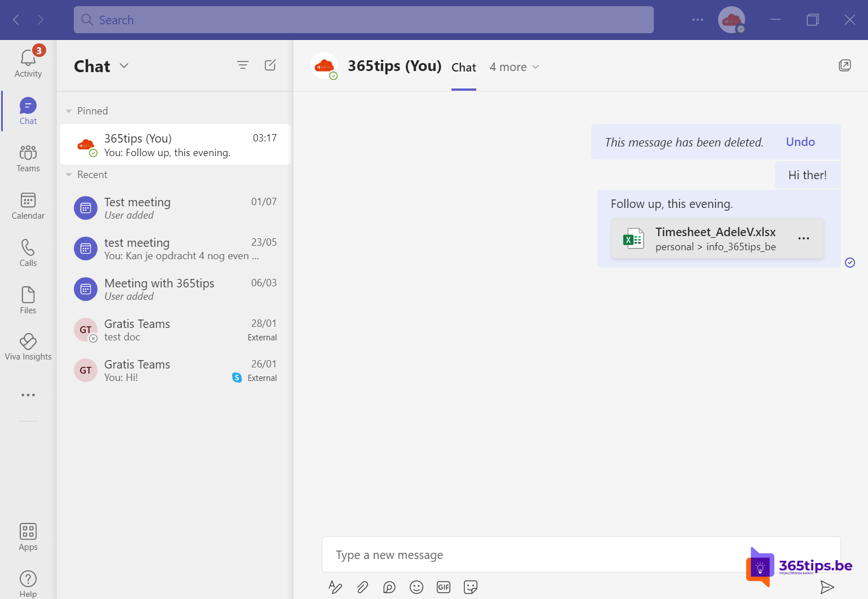Open Settings and more in title bar
Image resolution: width=868 pixels, height=599 pixels.
tap(698, 20)
